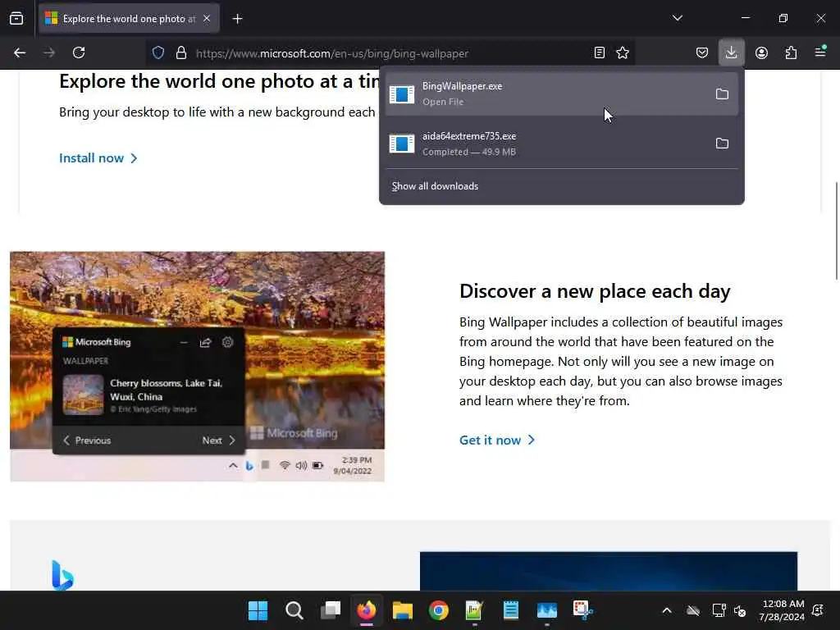The width and height of the screenshot is (840, 630).
Task: Open notification center bell icon
Action: pos(818,610)
